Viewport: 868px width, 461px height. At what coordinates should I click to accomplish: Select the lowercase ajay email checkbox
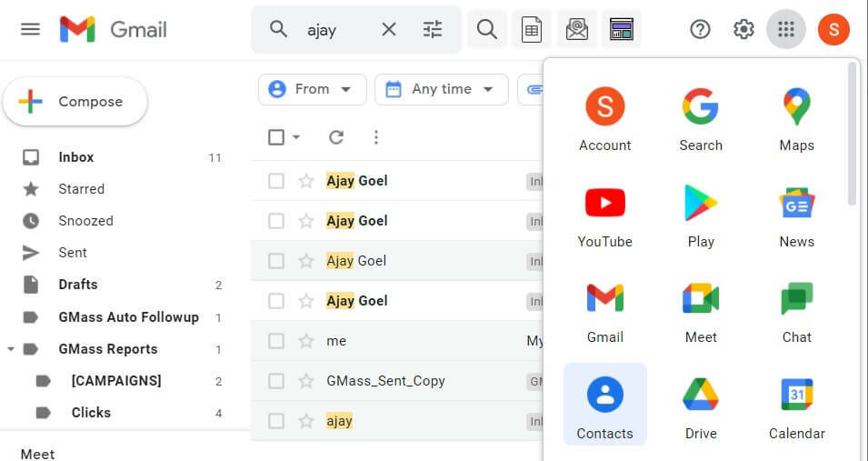point(276,421)
